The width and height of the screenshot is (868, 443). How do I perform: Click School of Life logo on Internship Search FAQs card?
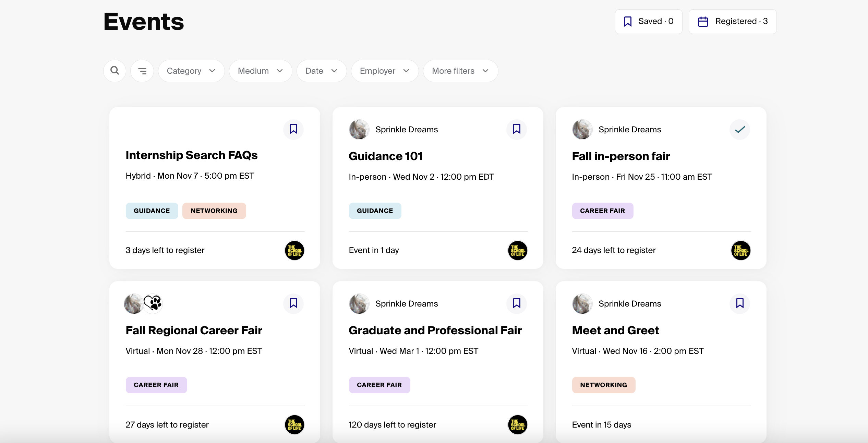[294, 251]
